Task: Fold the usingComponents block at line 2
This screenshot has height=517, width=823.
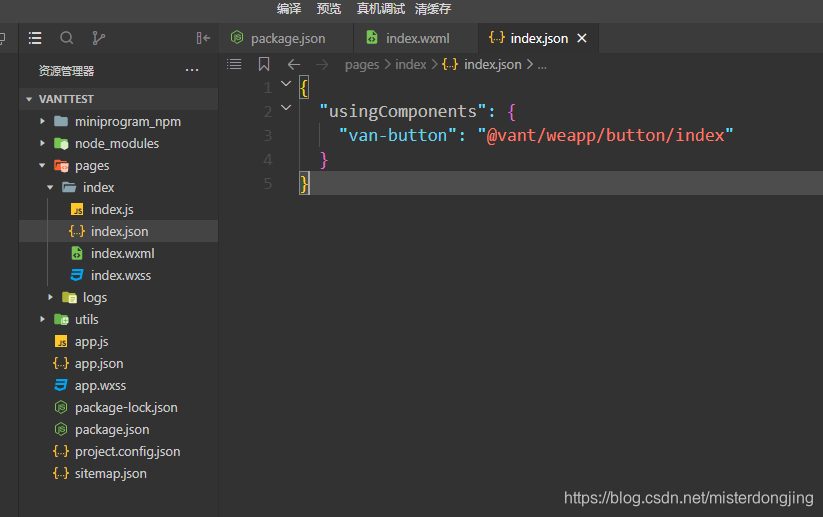Action: (286, 108)
